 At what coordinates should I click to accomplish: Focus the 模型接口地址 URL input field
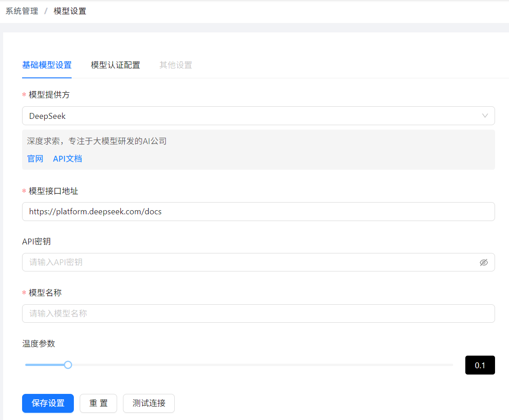pyautogui.click(x=258, y=212)
